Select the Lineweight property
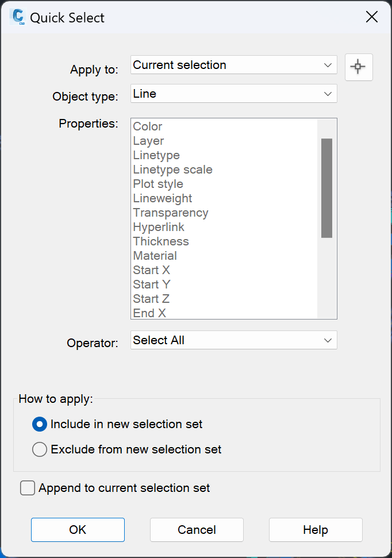The image size is (392, 558). (x=162, y=198)
